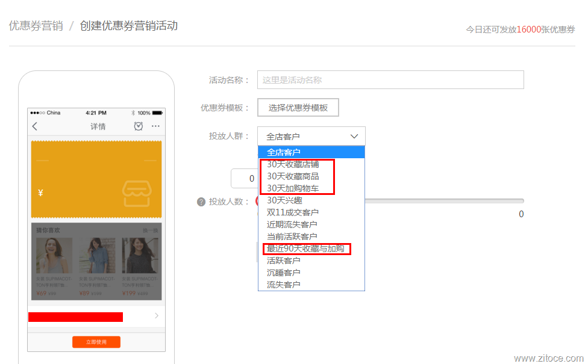Click the alarm clock icon in preview
Viewport: 588px width, 364px height.
pos(139,126)
